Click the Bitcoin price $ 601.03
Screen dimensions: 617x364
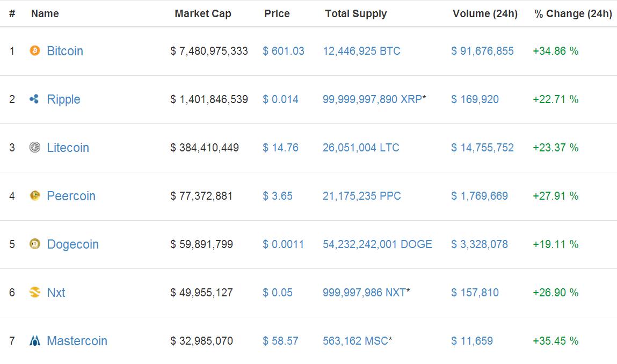pyautogui.click(x=284, y=51)
